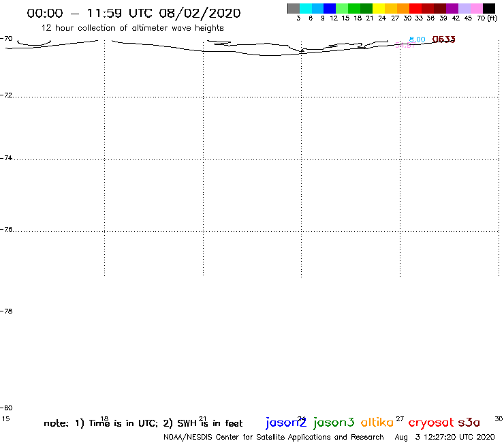The height and width of the screenshot is (443, 504).
Task: Click the '15' longitude axis label
Action: [x=5, y=419]
